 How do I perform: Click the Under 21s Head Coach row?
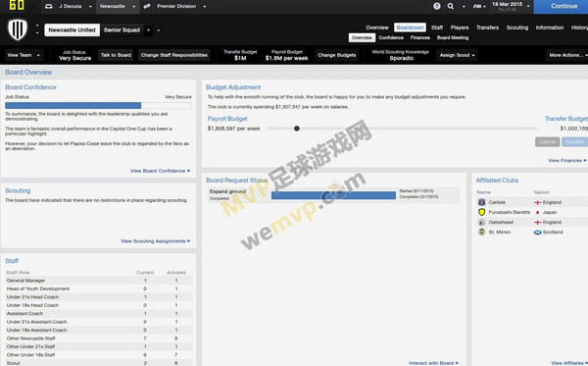click(x=99, y=297)
